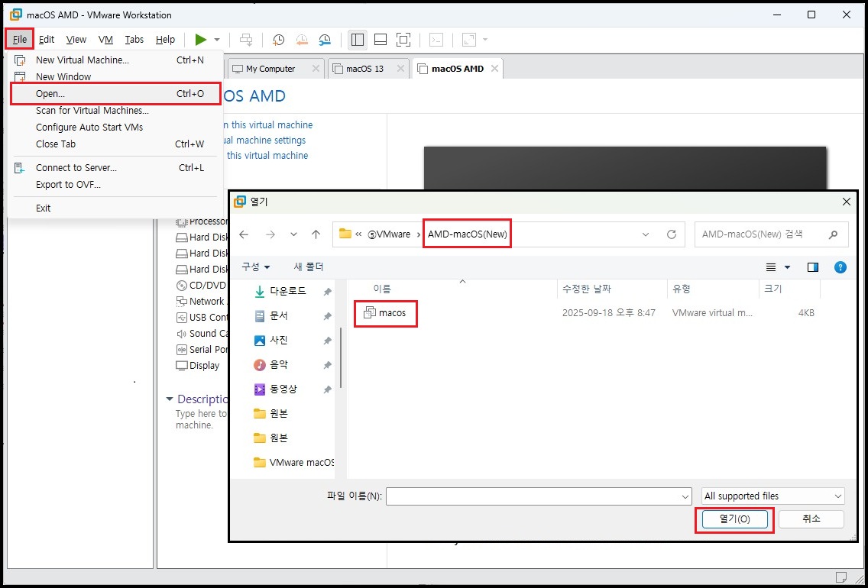
Task: Select Connect to Server... menu entry
Action: click(115, 167)
